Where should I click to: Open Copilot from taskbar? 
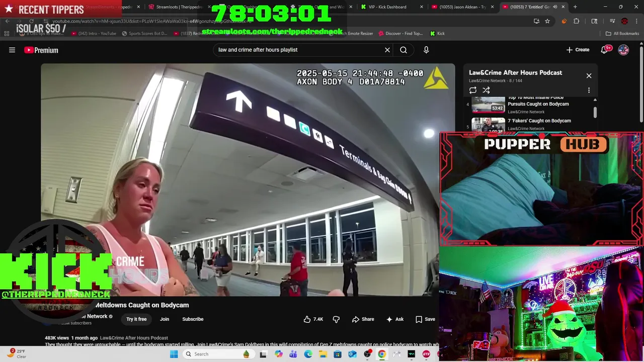click(x=279, y=354)
